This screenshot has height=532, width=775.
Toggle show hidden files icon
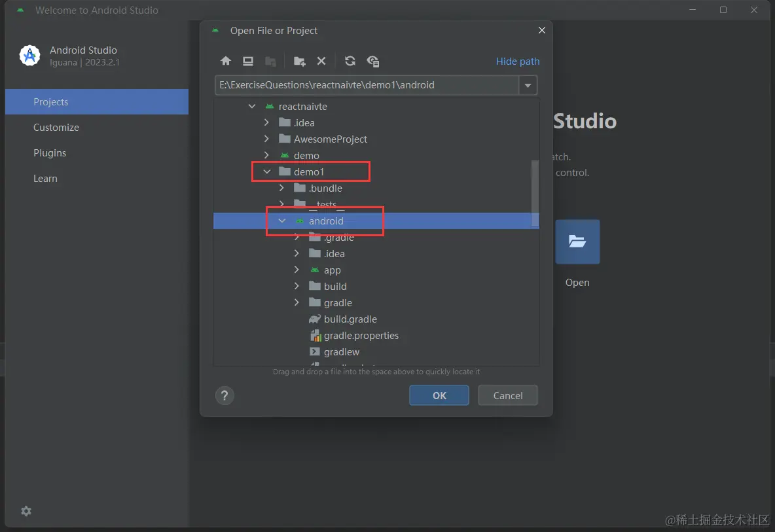[x=372, y=62]
